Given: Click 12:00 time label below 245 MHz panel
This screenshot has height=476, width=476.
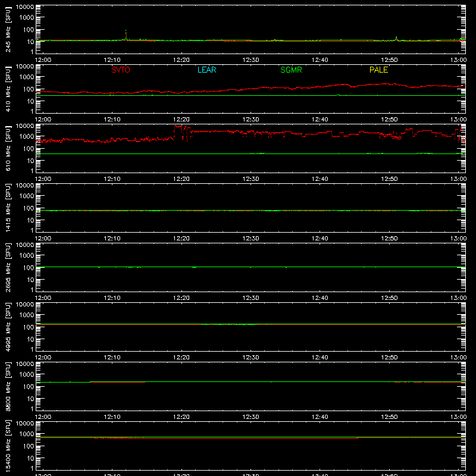Looking at the screenshot, I should (43, 60).
